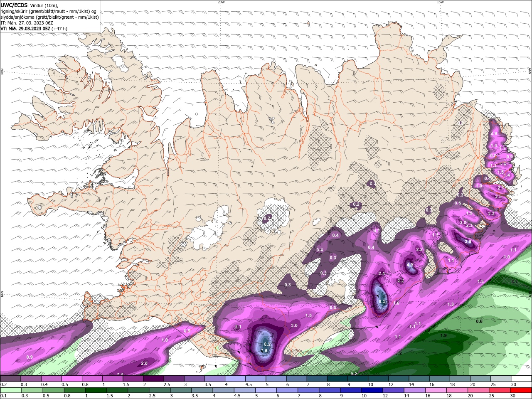Image resolution: width=532 pixels, height=399 pixels.
Task: Click the 8.2 snowfall value on the map
Action: 267,344
